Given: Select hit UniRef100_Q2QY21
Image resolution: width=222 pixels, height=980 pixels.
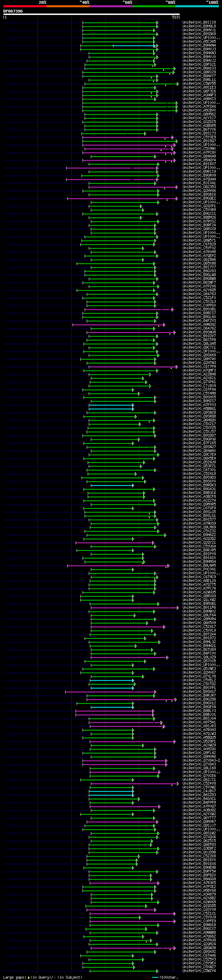Looking at the screenshot, I should (199, 543).
